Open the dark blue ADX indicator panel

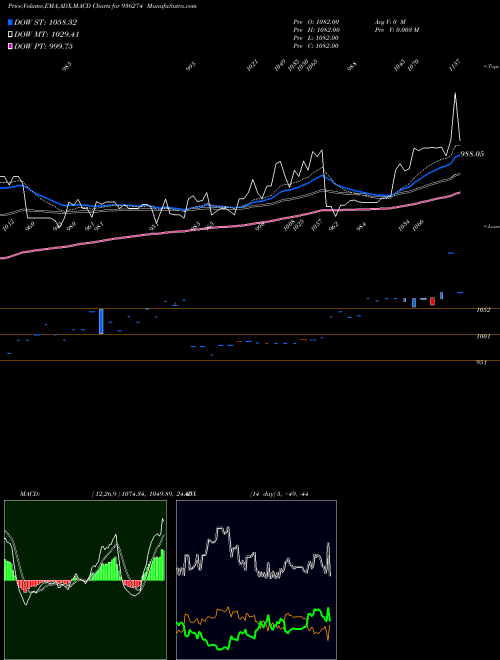[256, 580]
